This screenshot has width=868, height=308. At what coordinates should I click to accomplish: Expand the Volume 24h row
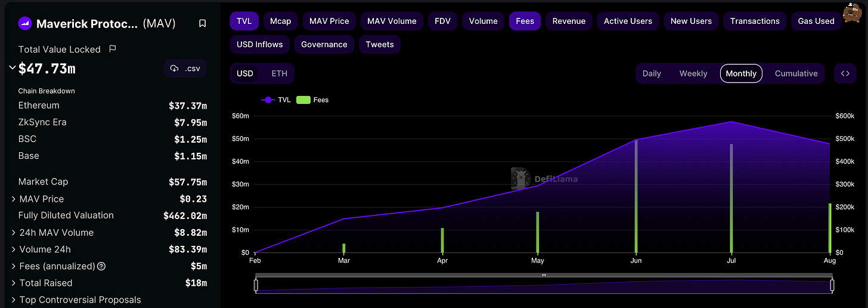[14, 250]
